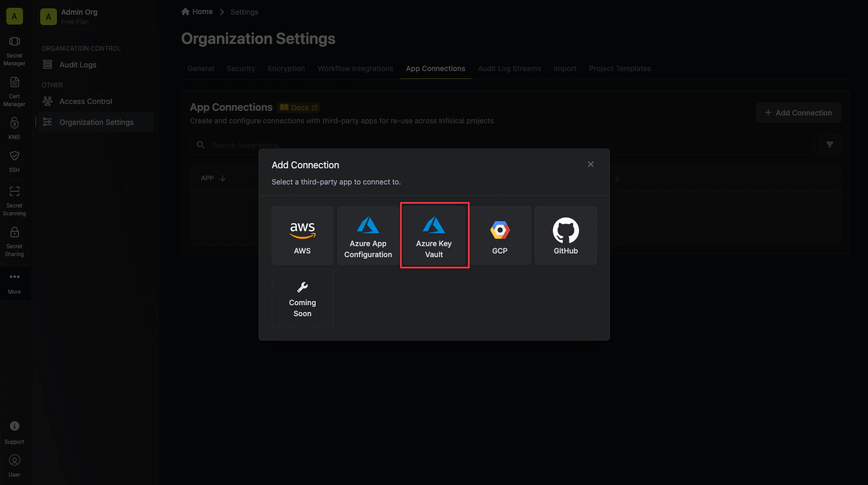
Task: Open the filter funnel icon
Action: (x=830, y=145)
